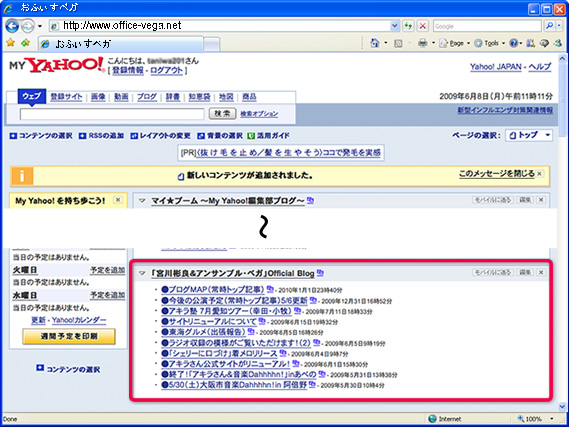This screenshot has width=569, height=427.
Task: Open the Home button dropdown arrow
Action: coord(385,43)
